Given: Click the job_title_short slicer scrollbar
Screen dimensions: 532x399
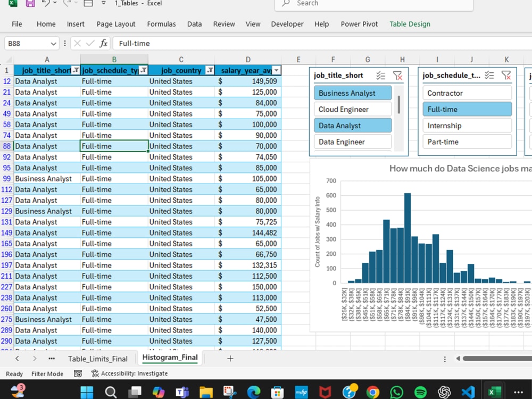Looking at the screenshot, I should click(399, 104).
